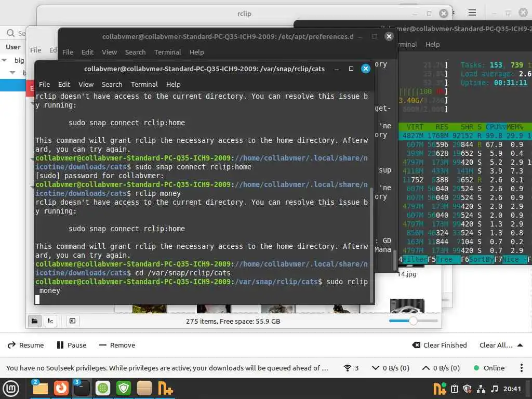The width and height of the screenshot is (532, 399).
Task: Click the Soulseek privileges status message
Action: (167, 368)
